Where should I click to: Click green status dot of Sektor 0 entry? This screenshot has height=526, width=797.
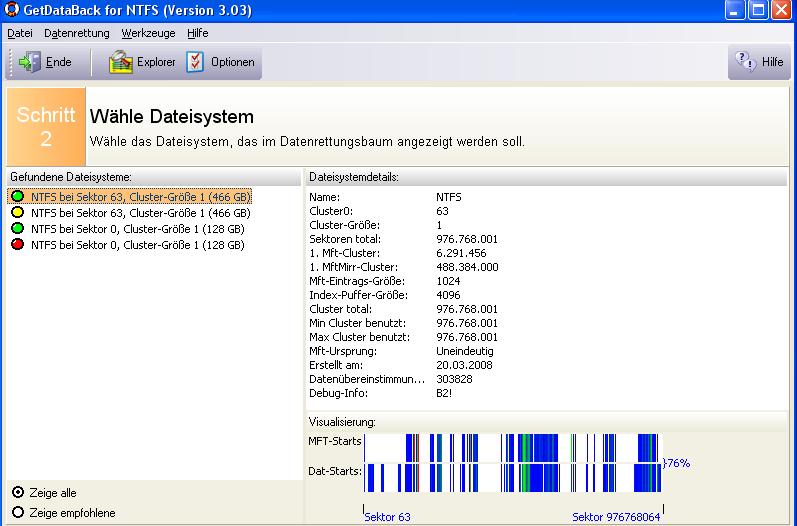pyautogui.click(x=18, y=228)
